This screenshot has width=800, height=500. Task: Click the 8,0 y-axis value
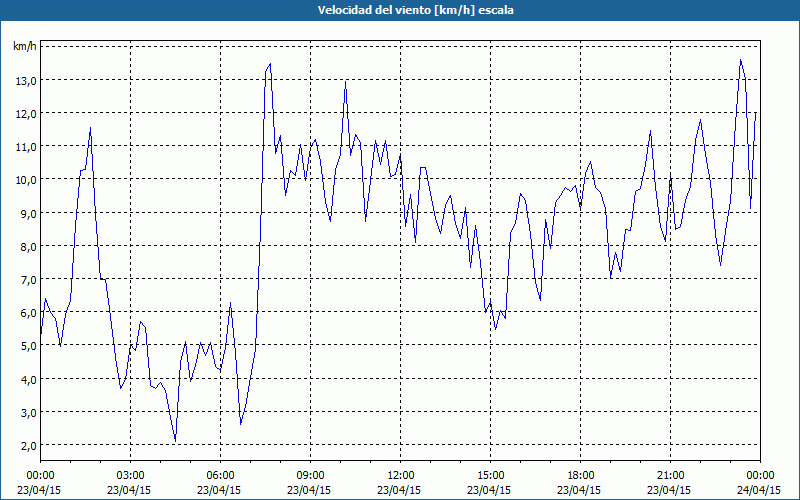click(x=29, y=246)
